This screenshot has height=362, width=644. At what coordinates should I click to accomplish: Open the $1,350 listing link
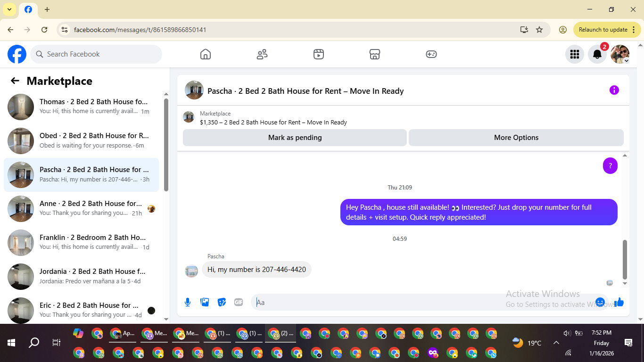(x=273, y=122)
